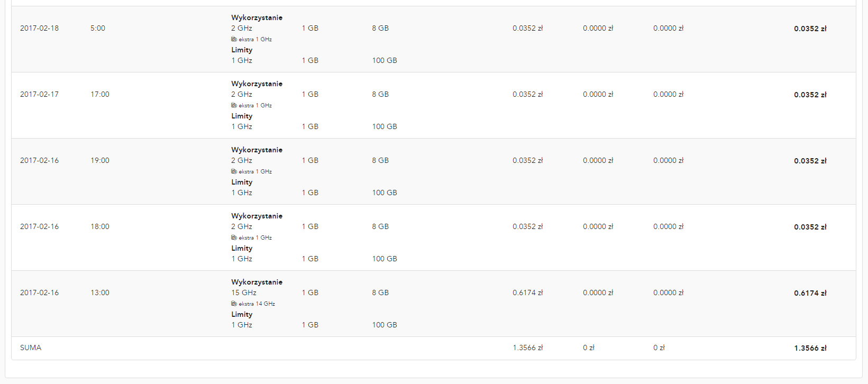This screenshot has height=384, width=868.
Task: Click coins icon in the 18:00 row
Action: (234, 237)
